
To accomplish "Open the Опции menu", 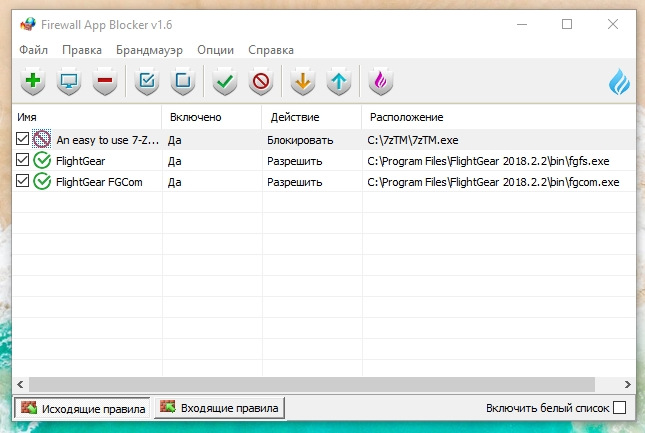I will point(216,50).
